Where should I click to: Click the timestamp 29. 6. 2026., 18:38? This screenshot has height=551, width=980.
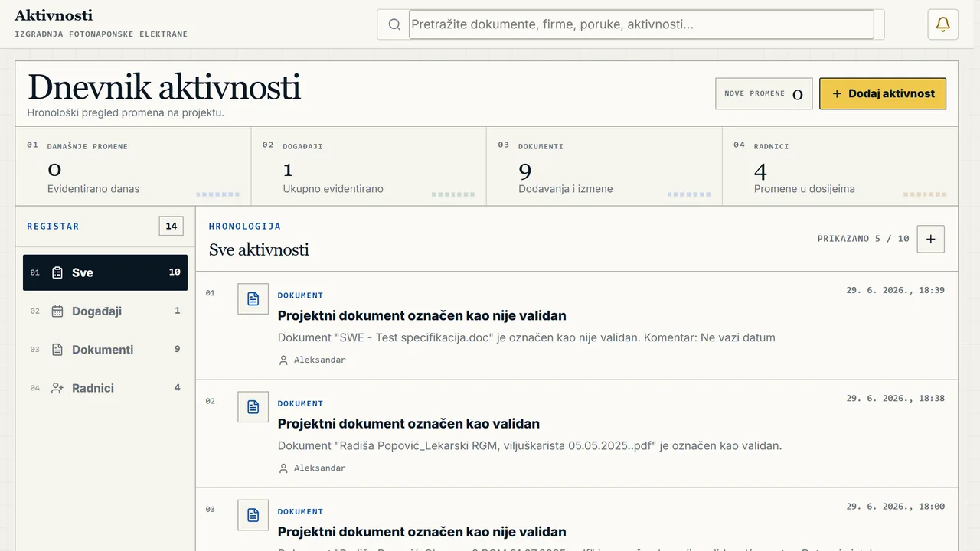tap(895, 398)
